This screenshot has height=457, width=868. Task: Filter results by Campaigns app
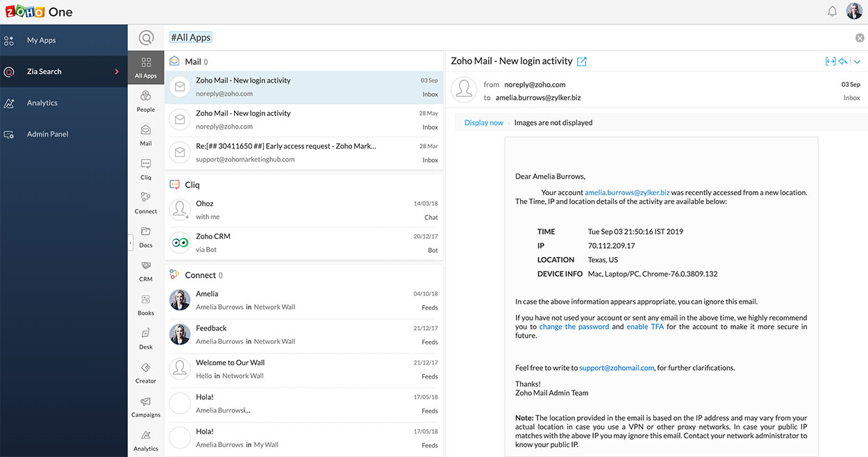146,407
